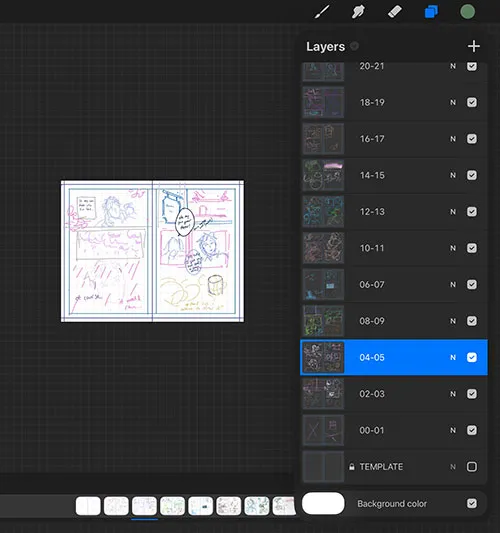500x533 pixels.
Task: Tap the 16-17 layer name
Action: click(x=372, y=139)
